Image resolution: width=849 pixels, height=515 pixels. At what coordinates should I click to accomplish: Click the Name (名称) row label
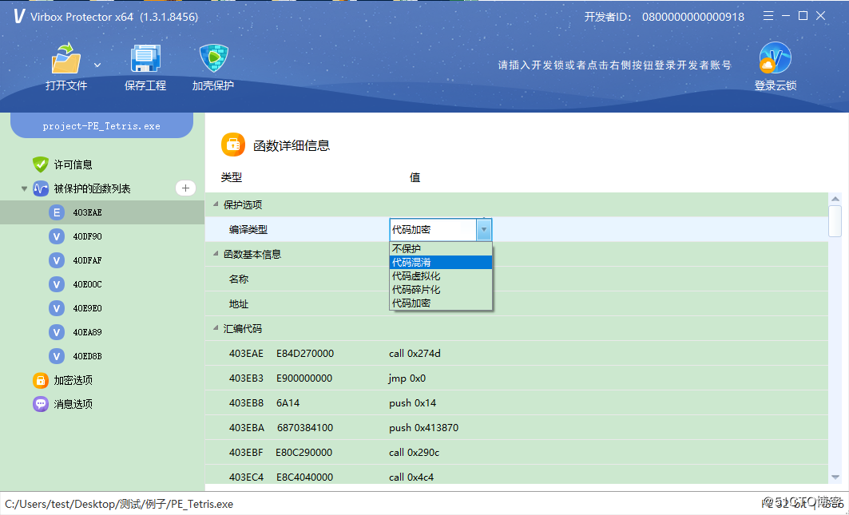click(x=239, y=279)
